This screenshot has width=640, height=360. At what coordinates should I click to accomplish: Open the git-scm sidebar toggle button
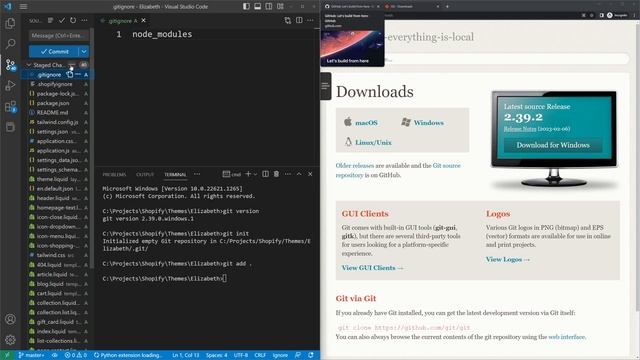tap(325, 86)
